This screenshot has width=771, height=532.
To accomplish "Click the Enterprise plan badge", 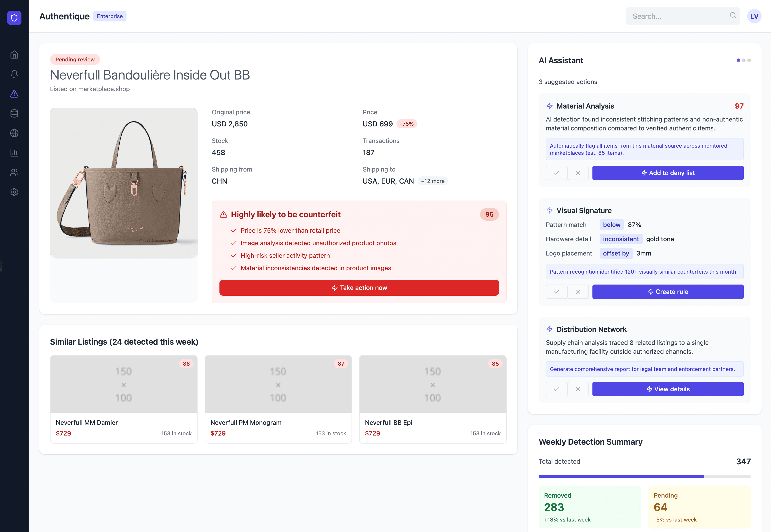I will tap(110, 16).
